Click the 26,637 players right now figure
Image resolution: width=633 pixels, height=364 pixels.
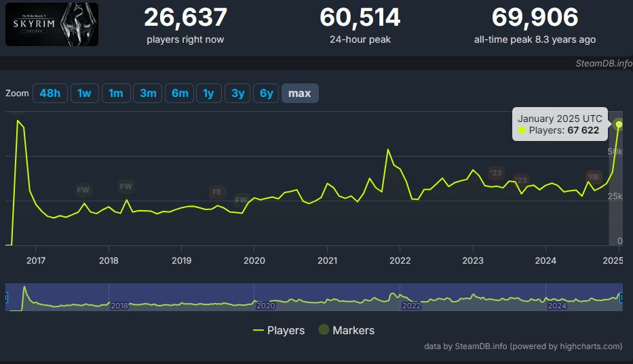tap(185, 18)
